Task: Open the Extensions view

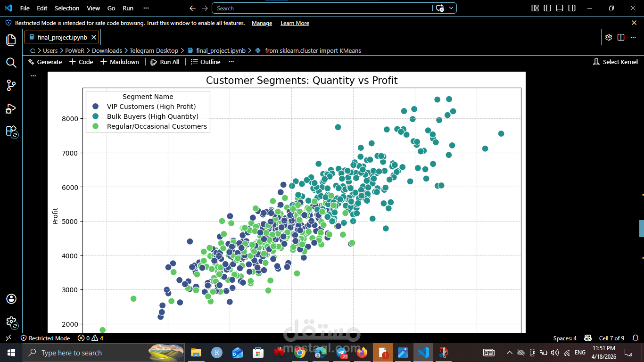Action: pos(11,131)
